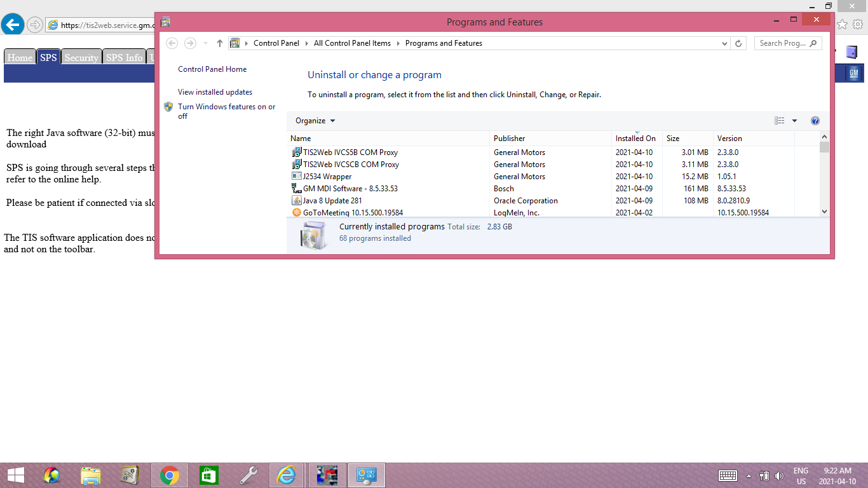Screen dimensions: 868x488
Task: Sort programs by Publisher column
Action: [551, 139]
